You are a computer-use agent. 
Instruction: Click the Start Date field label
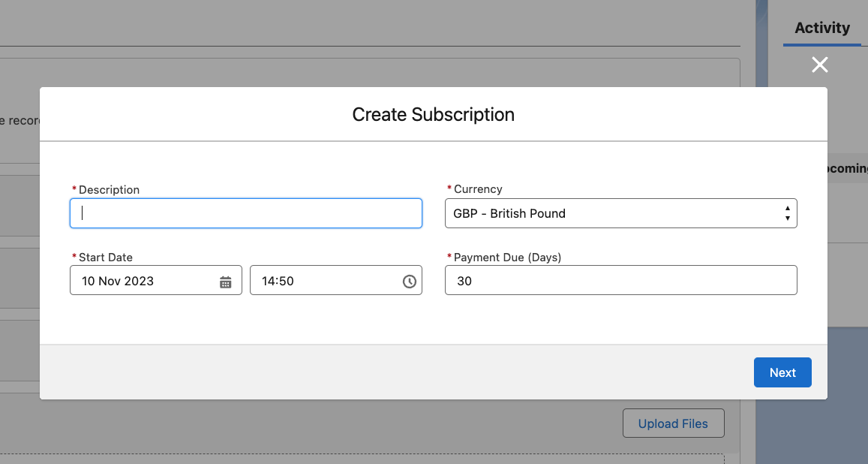click(x=105, y=258)
